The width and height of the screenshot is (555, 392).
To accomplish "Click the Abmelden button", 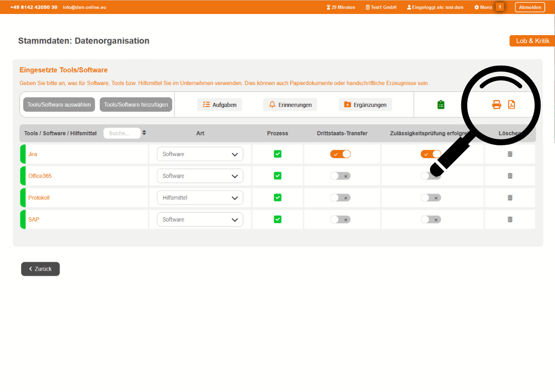I will point(529,7).
